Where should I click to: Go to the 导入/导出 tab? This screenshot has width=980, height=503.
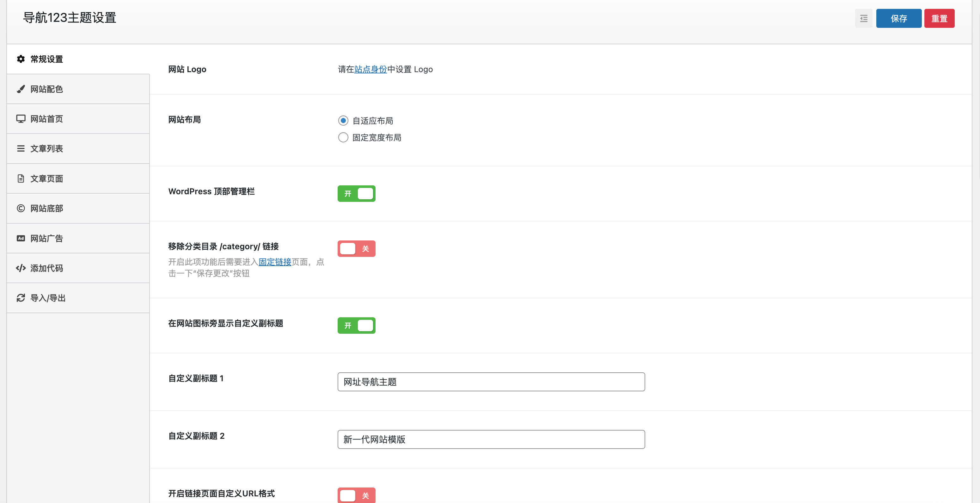[x=78, y=298]
